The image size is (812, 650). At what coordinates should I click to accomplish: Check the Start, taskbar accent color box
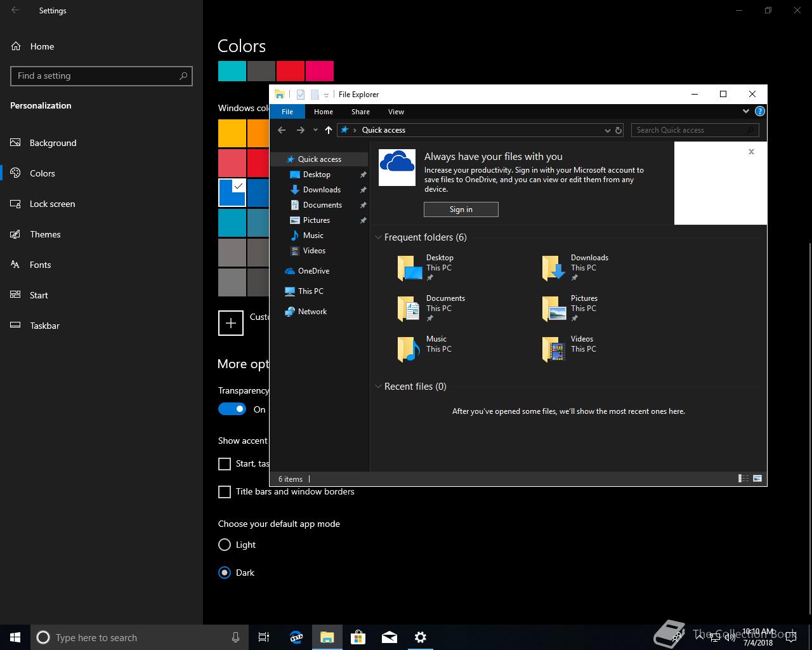point(225,464)
